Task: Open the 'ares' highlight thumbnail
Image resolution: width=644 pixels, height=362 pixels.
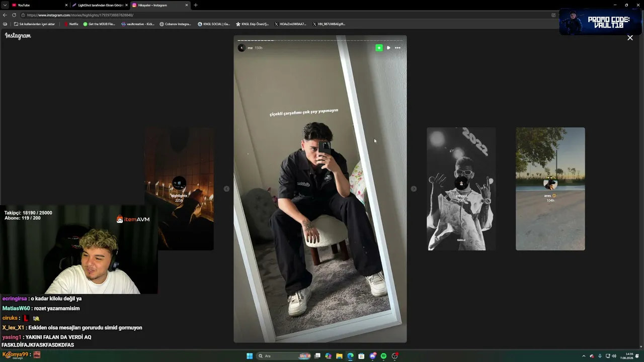Action: 550,189
